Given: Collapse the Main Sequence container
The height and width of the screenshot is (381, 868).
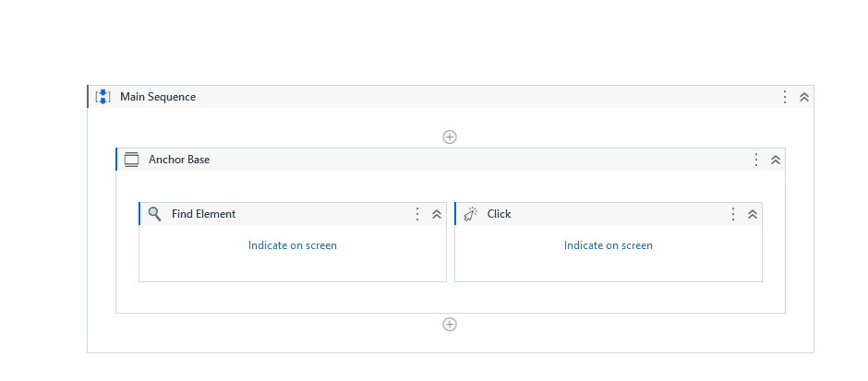Looking at the screenshot, I should 804,97.
